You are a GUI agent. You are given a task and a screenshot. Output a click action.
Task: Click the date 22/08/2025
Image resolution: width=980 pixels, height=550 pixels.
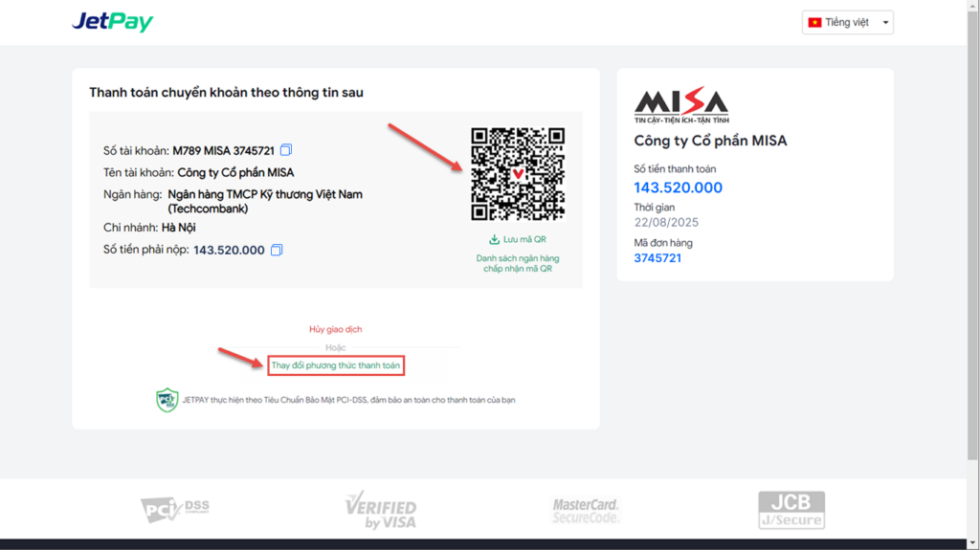pyautogui.click(x=666, y=223)
